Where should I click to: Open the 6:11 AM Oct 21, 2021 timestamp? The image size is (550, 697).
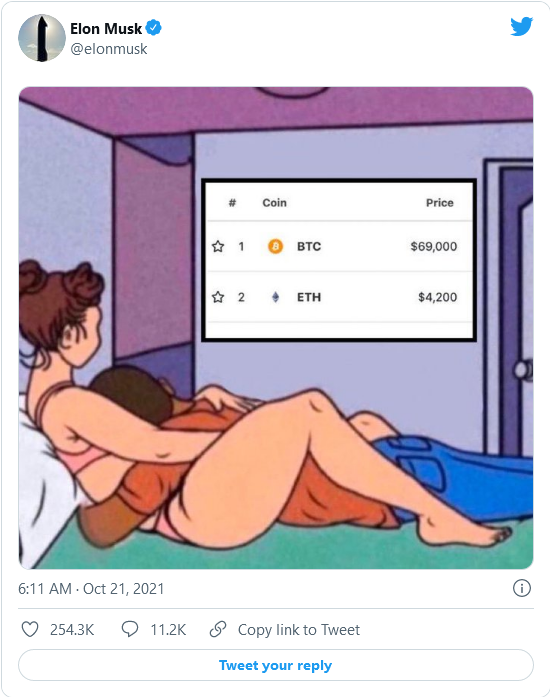pyautogui.click(x=91, y=589)
